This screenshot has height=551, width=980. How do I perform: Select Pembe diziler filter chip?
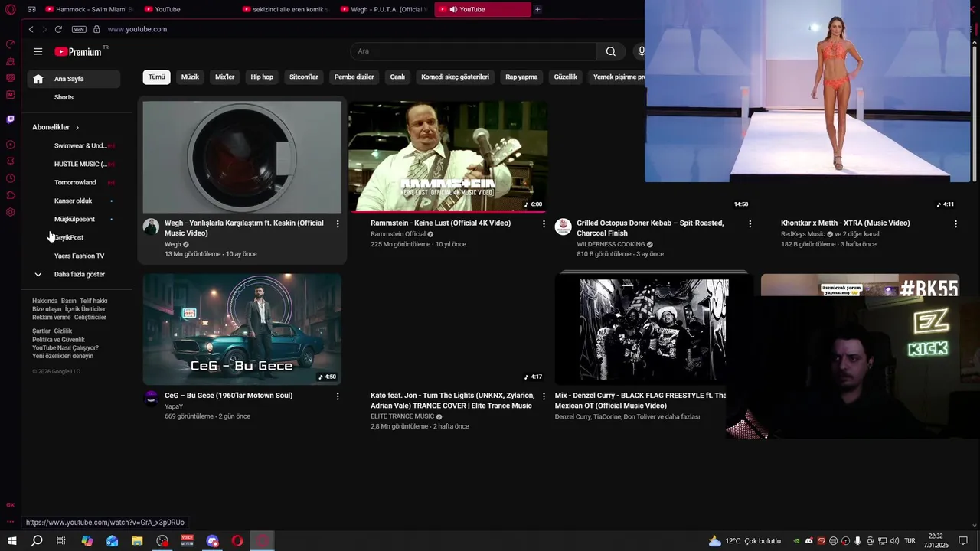click(354, 77)
